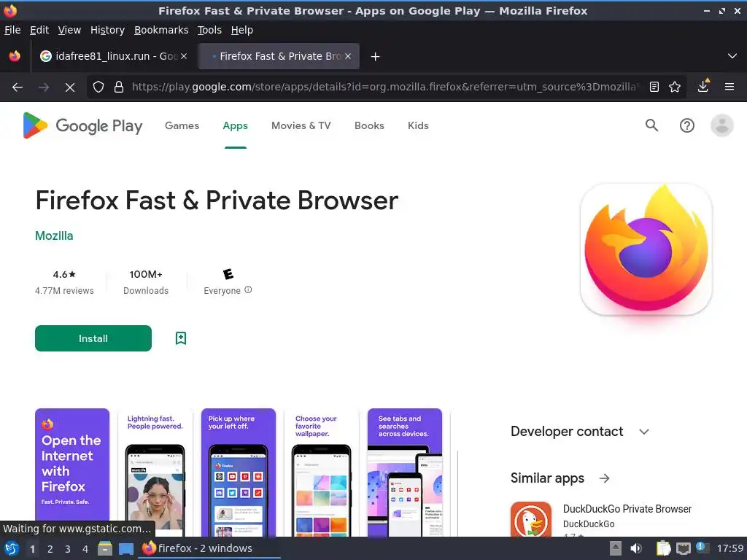
Task: Open 'See tabs and searches' screenshot
Action: click(404, 472)
